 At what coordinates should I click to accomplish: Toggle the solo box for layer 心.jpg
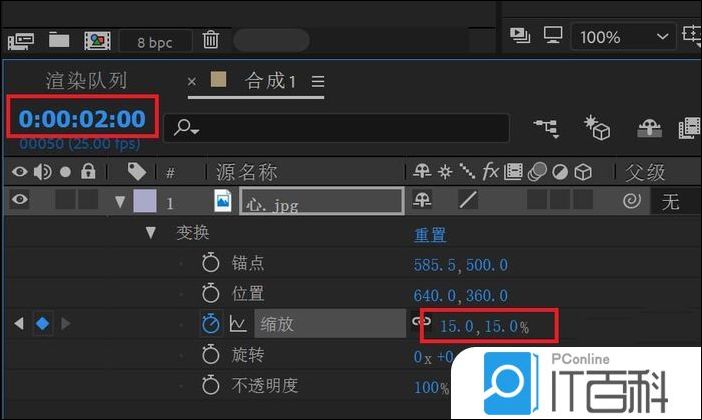point(65,200)
